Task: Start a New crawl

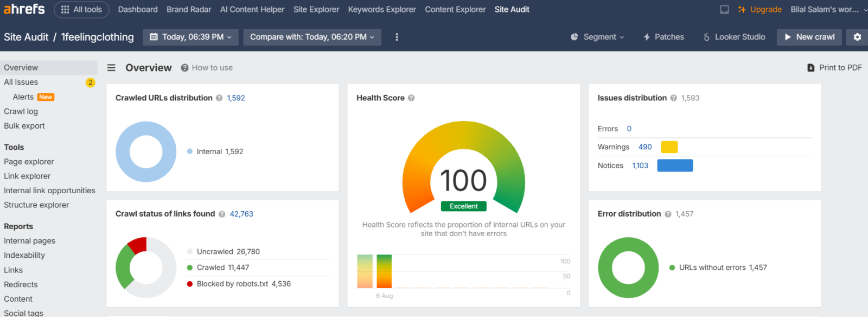Action: click(x=809, y=37)
